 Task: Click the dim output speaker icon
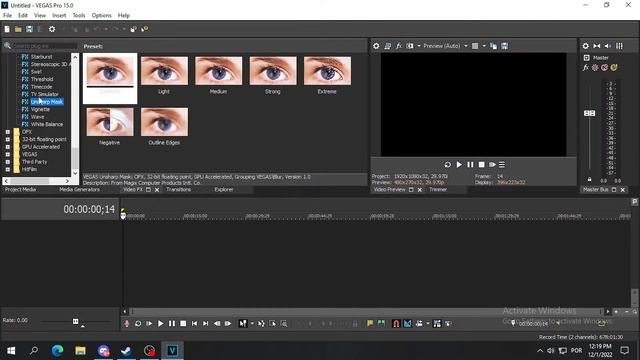pyautogui.click(x=608, y=46)
